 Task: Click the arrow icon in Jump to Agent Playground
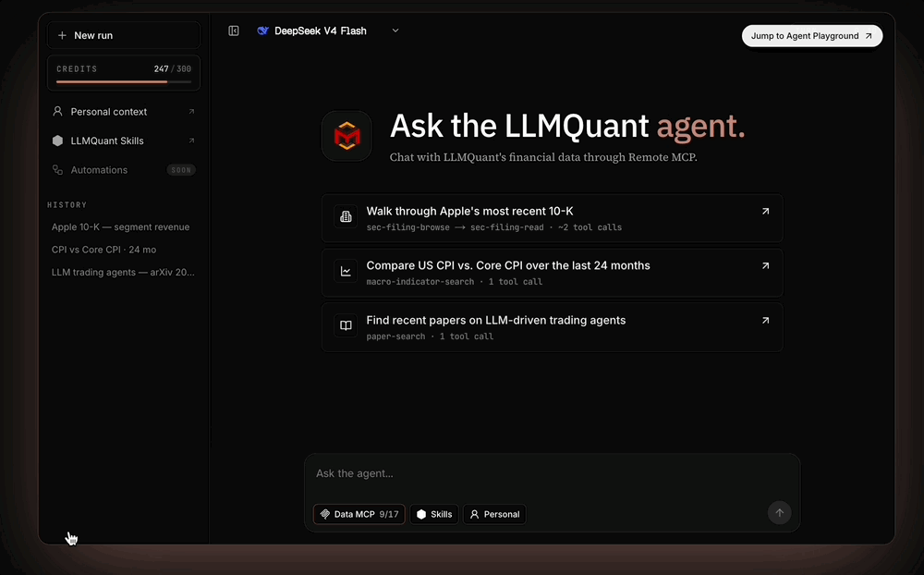point(868,36)
